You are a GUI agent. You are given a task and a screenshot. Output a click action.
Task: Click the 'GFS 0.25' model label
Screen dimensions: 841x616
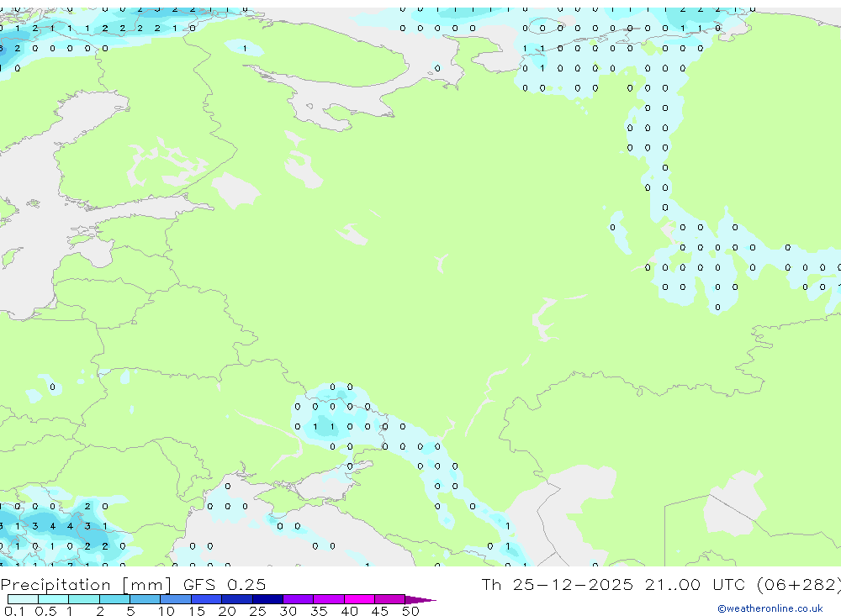225,584
